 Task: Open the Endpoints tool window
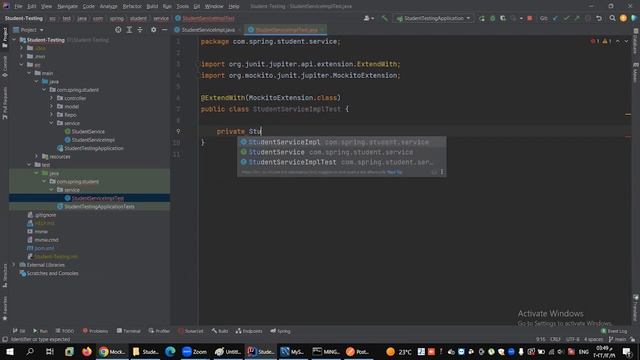click(x=249, y=331)
